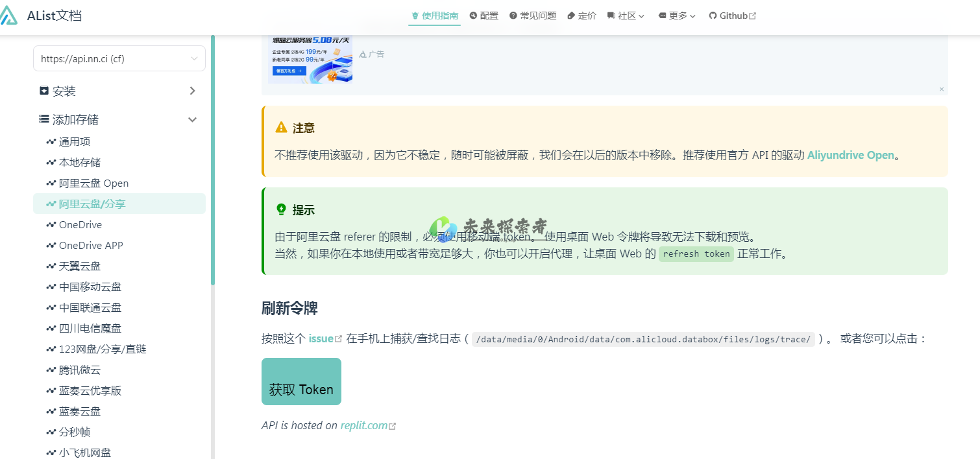Open the Aliyundrive Open link
This screenshot has width=980, height=459.
click(850, 156)
